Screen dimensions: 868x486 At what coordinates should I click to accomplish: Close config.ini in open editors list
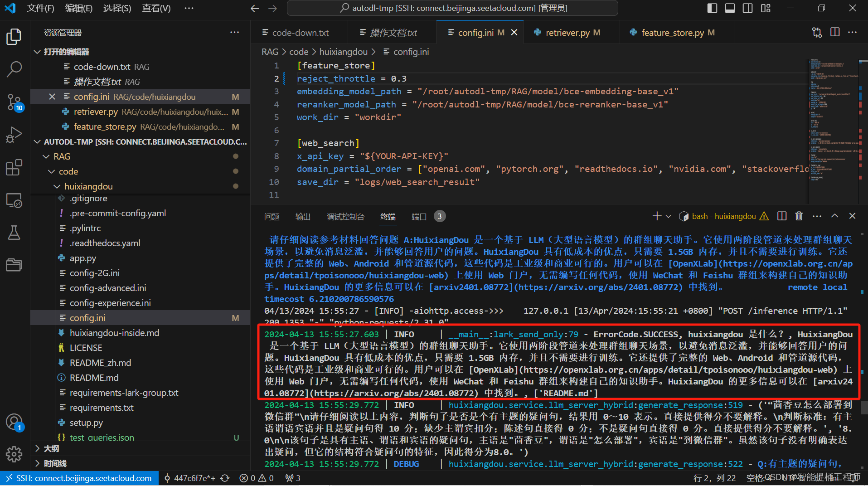52,97
